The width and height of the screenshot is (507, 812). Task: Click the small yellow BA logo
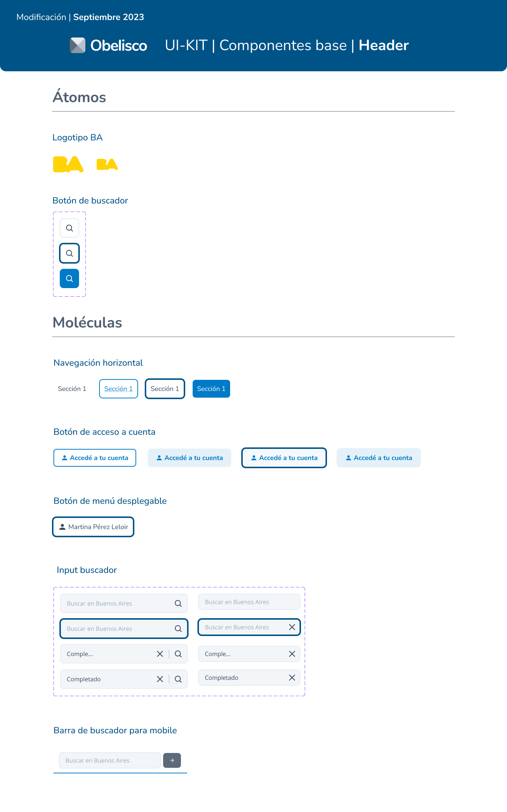coord(107,164)
